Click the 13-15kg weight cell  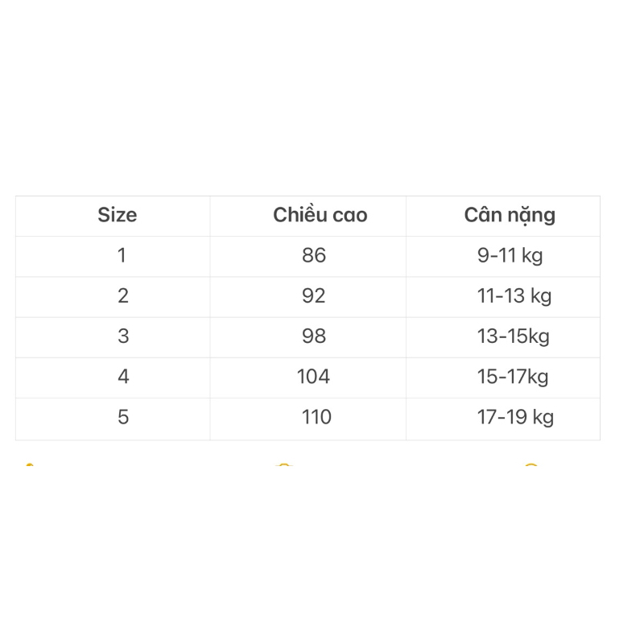(x=513, y=336)
